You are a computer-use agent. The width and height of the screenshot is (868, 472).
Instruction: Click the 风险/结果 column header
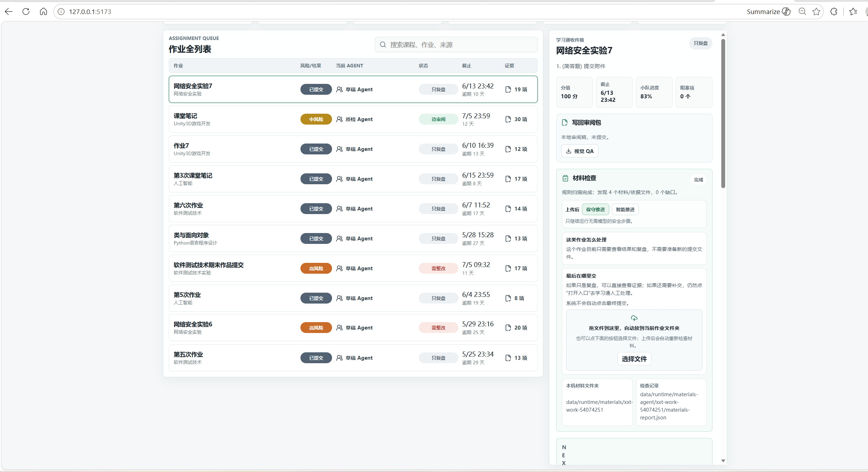coord(310,66)
